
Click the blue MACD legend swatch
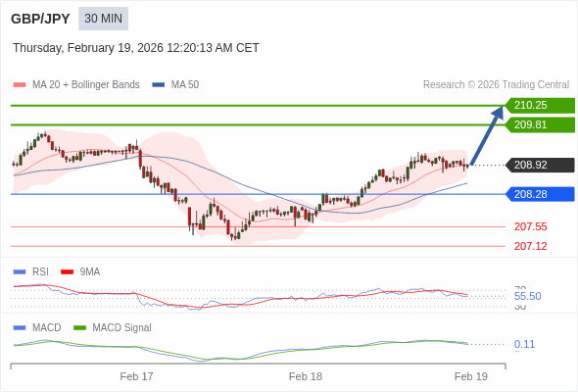pyautogui.click(x=20, y=328)
